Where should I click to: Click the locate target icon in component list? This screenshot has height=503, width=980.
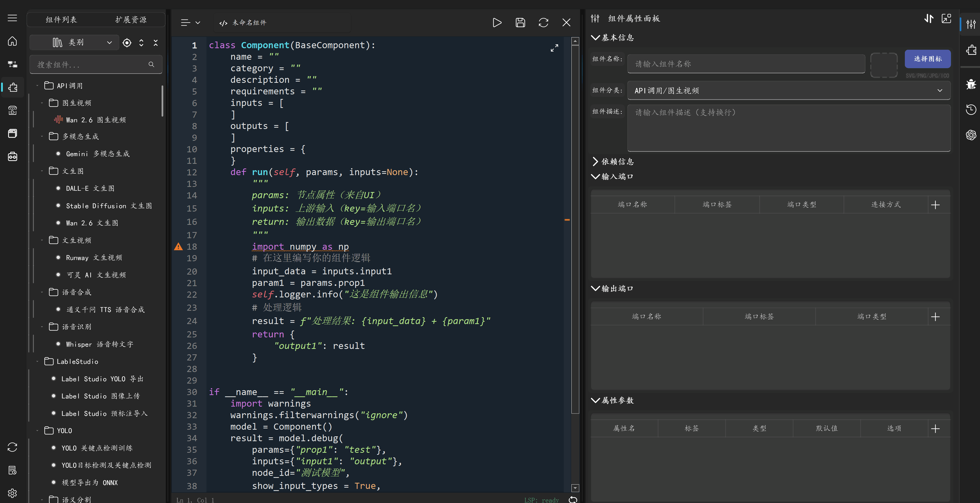(127, 43)
